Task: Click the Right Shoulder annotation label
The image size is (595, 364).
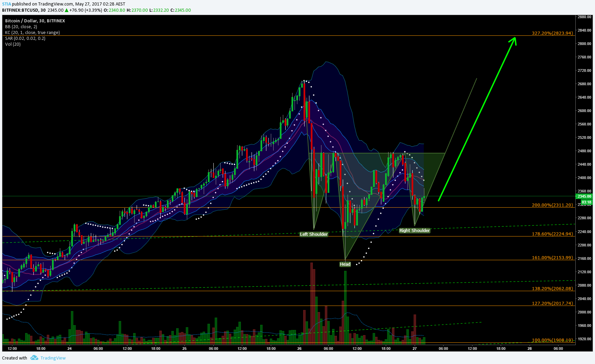Action: [x=415, y=231]
